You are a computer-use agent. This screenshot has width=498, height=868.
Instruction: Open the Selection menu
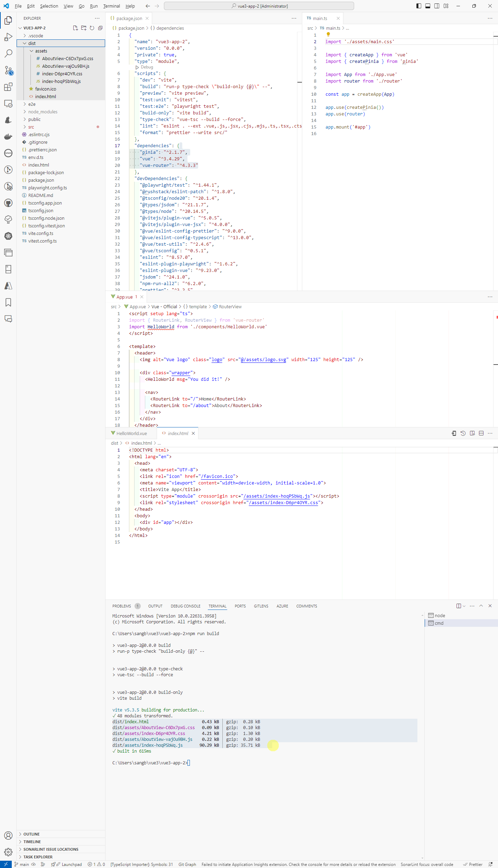[x=49, y=6]
